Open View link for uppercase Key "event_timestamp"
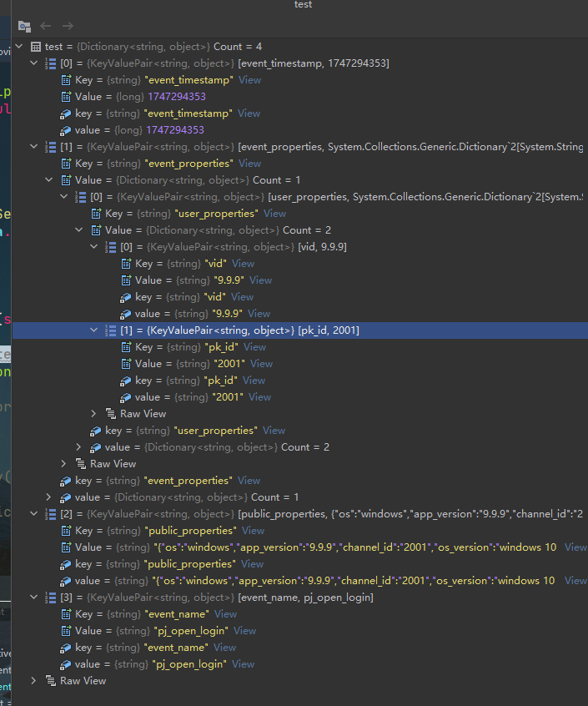 [249, 80]
